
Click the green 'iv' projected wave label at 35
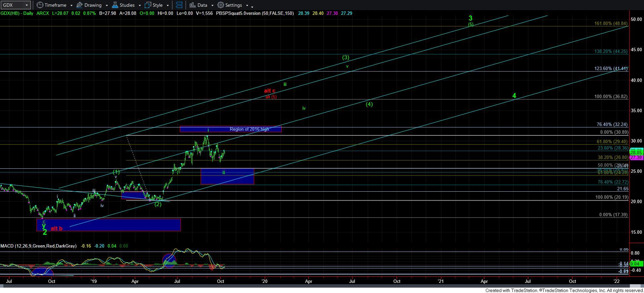[304, 108]
